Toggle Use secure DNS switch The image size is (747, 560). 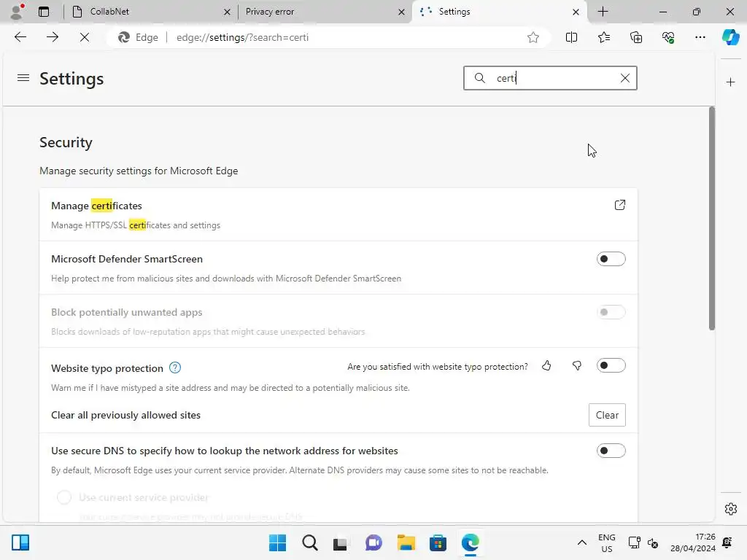coord(611,451)
